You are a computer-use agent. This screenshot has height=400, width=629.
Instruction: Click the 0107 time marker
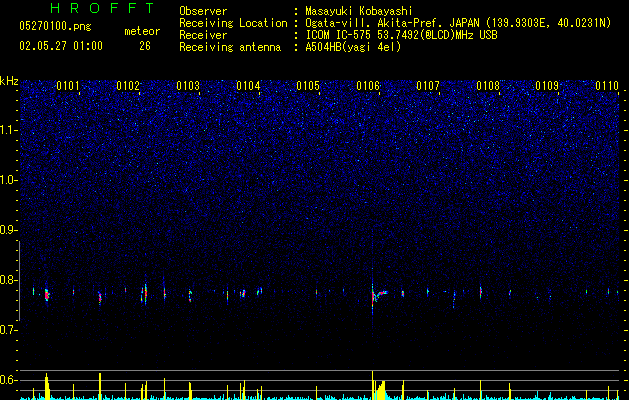pyautogui.click(x=428, y=86)
